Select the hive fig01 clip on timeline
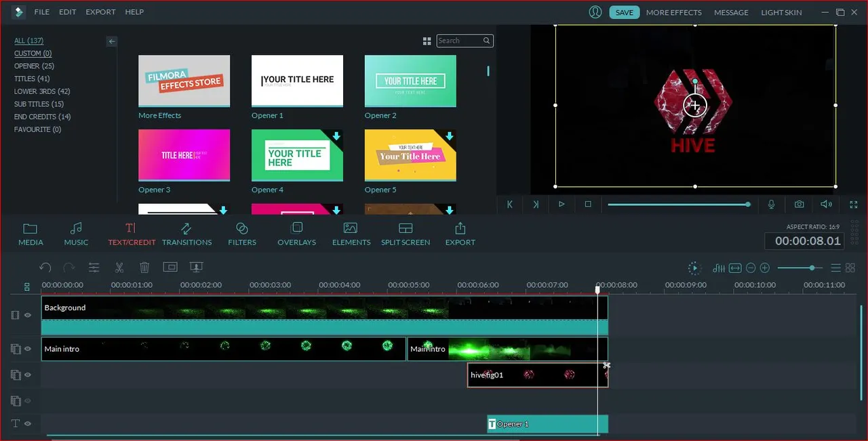The image size is (868, 441). pyautogui.click(x=537, y=375)
